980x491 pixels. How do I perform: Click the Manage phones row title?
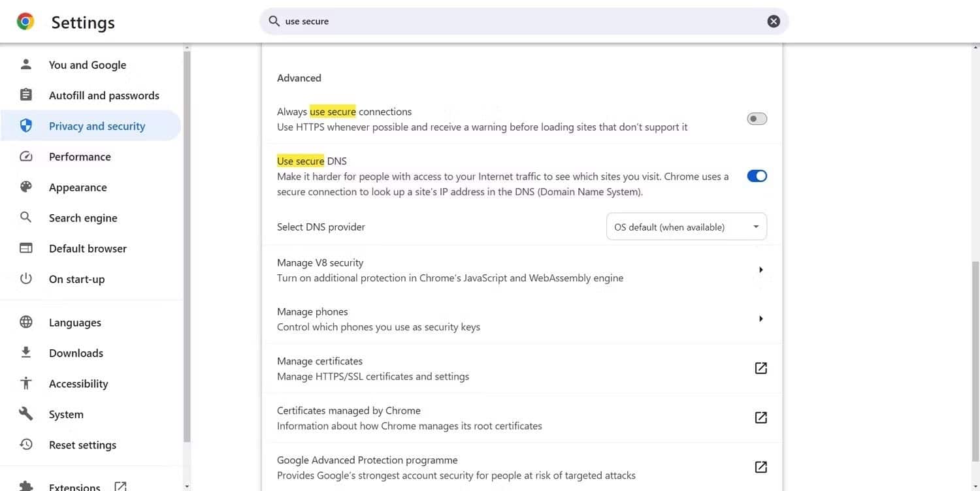[x=312, y=311]
